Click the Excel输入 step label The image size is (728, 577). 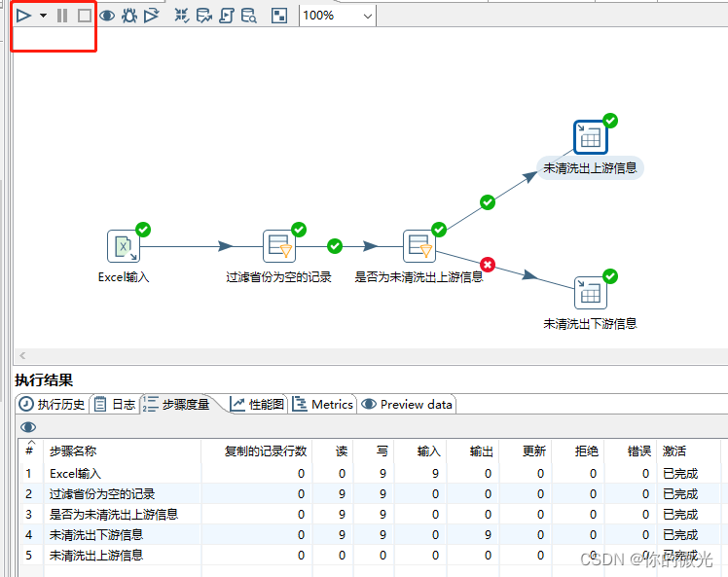pos(124,277)
